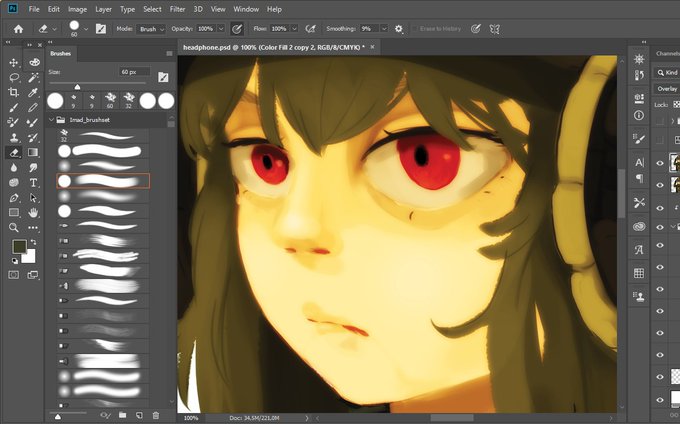680x424 pixels.
Task: Select the Hand tool
Action: pos(33,212)
